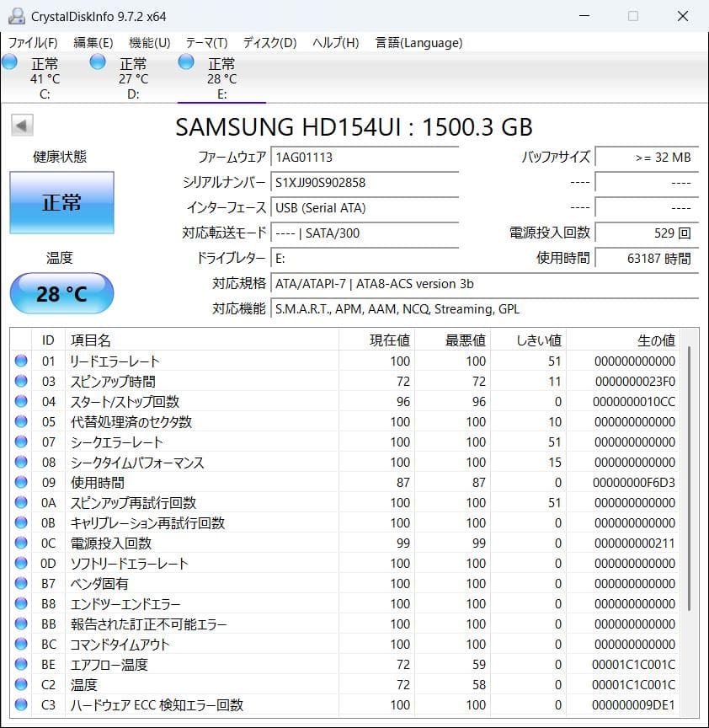Select row name スピンアップ再試行回数
Viewport: 709px width, 728px height.
(x=133, y=503)
